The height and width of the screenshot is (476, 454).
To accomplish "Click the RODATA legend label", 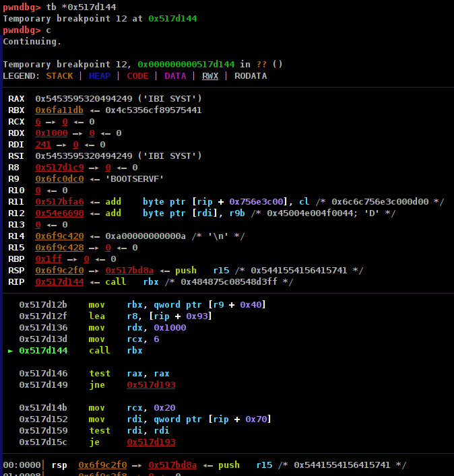I will [x=251, y=76].
